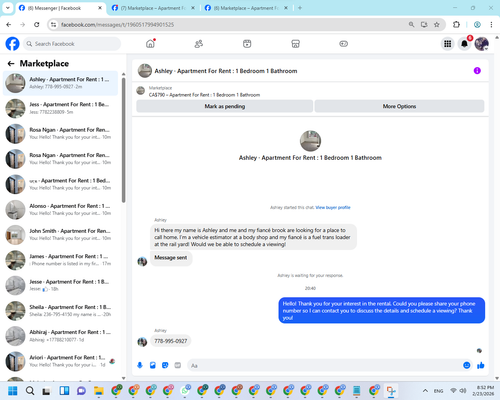Go to the Facebook home logo
Viewport: 500px width, 400px height.
point(13,44)
